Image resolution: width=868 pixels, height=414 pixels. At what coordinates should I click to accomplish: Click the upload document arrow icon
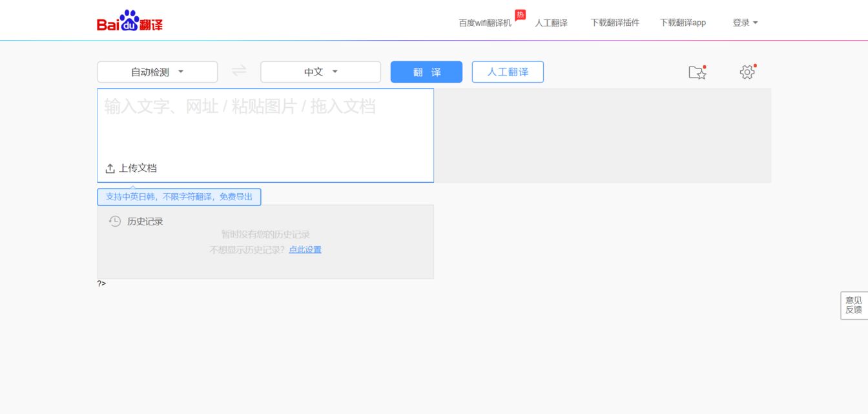pos(110,168)
